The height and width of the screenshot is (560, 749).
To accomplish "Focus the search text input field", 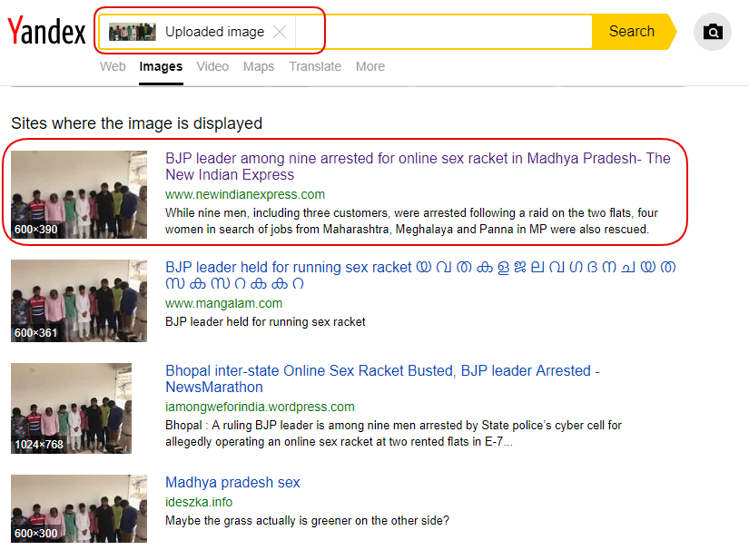I will click(x=443, y=32).
